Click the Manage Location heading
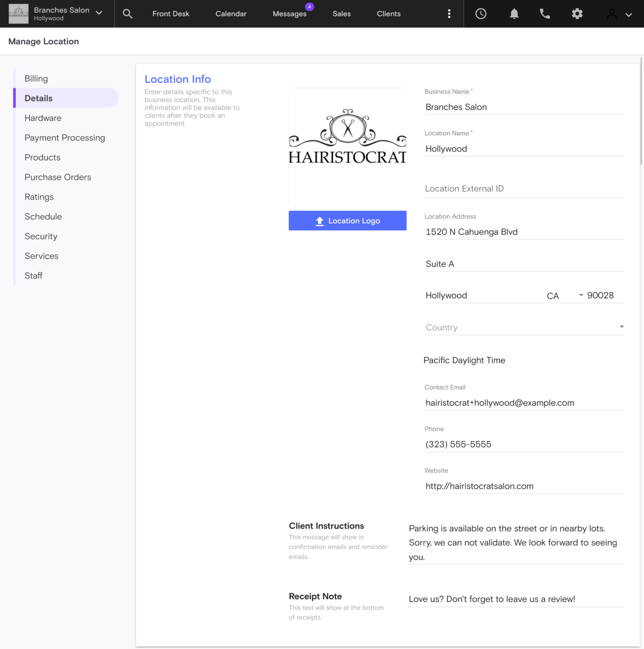 [44, 41]
